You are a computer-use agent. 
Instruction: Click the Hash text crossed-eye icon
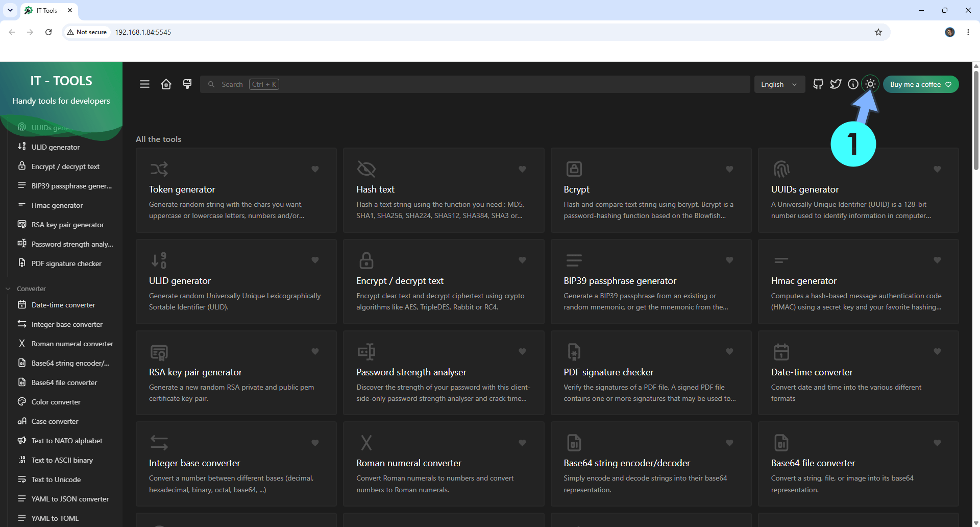366,169
